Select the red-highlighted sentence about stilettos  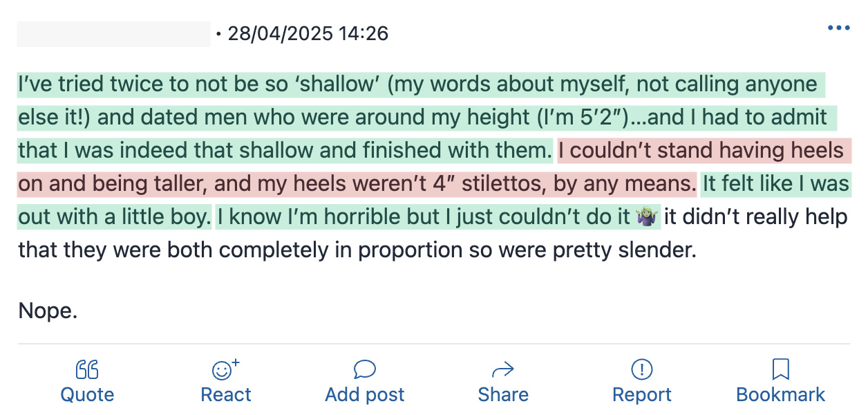coord(433,167)
